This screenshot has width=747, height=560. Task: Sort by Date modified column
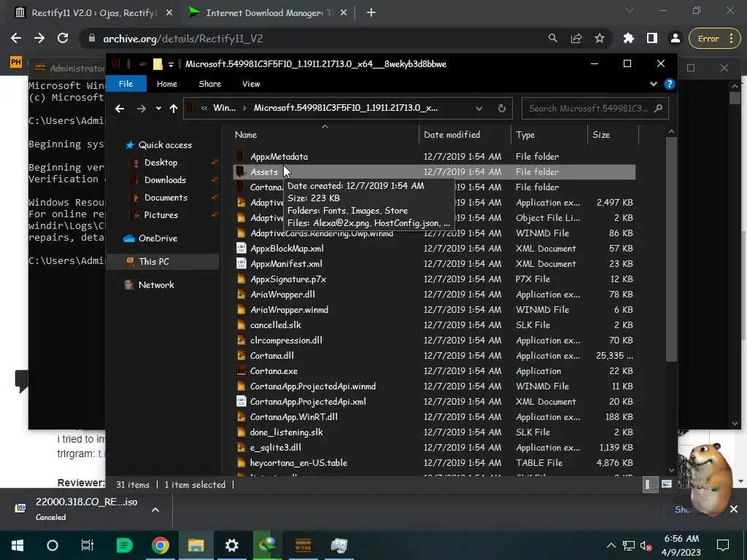click(465, 135)
